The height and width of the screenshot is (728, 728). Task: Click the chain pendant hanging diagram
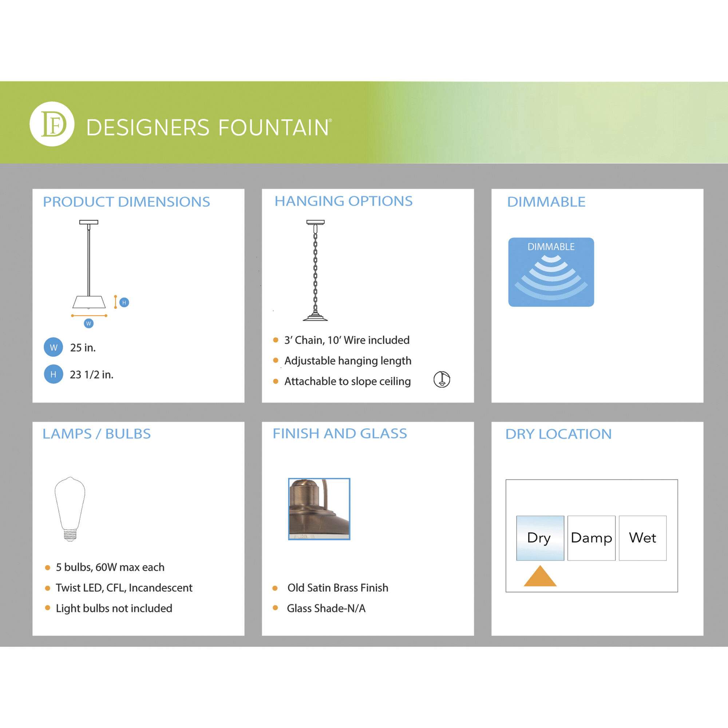(315, 270)
